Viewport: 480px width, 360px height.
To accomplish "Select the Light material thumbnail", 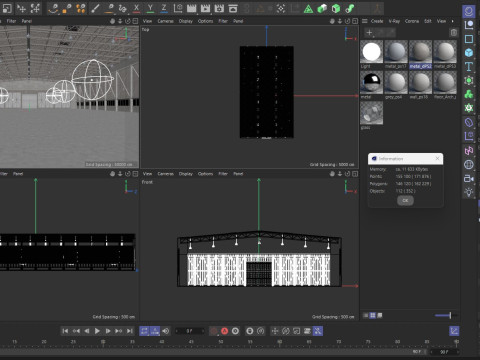I will 371,52.
